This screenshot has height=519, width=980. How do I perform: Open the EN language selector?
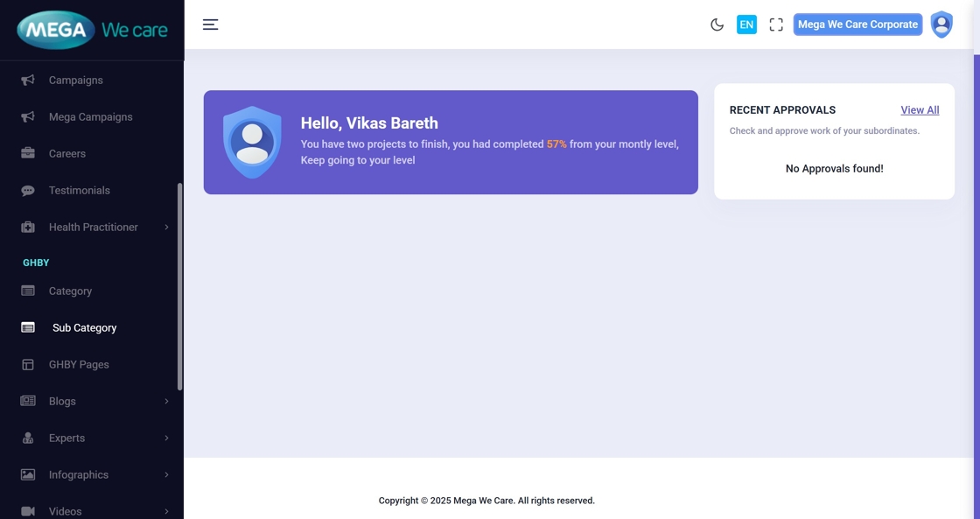coord(746,25)
